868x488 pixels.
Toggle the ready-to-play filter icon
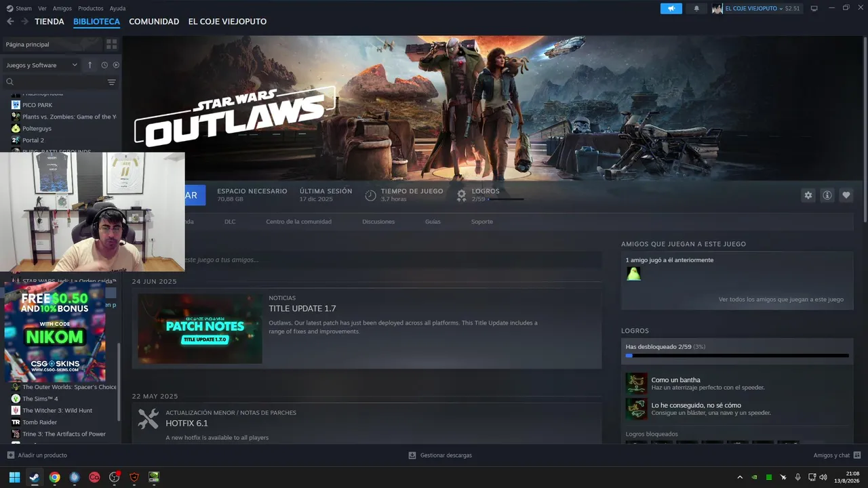click(116, 65)
